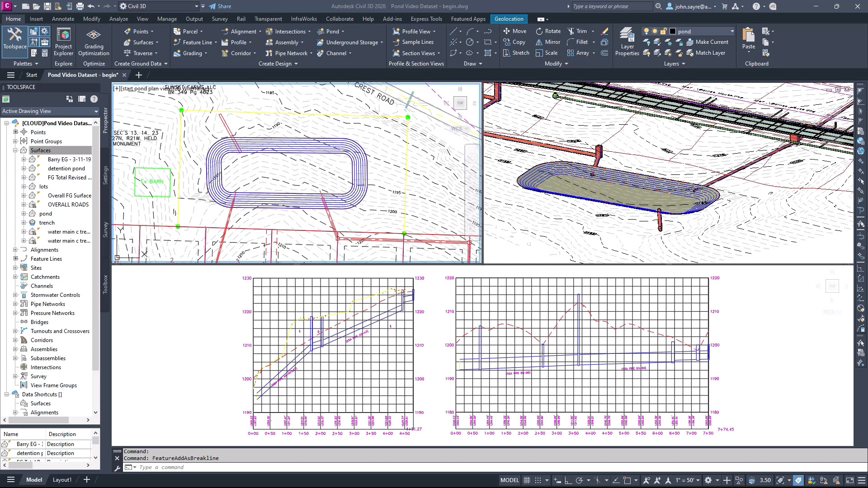Toggle polar tracking in status bar
This screenshot has height=488, width=868.
(x=579, y=480)
